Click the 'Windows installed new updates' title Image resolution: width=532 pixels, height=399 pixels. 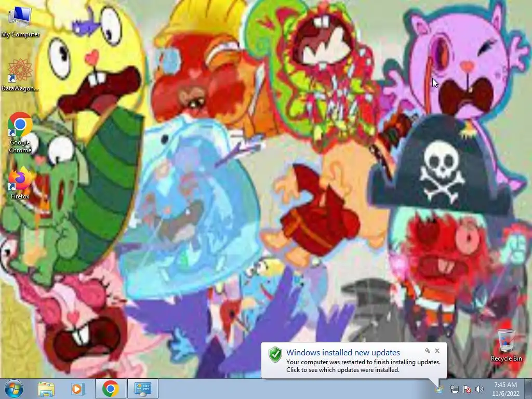[343, 353]
